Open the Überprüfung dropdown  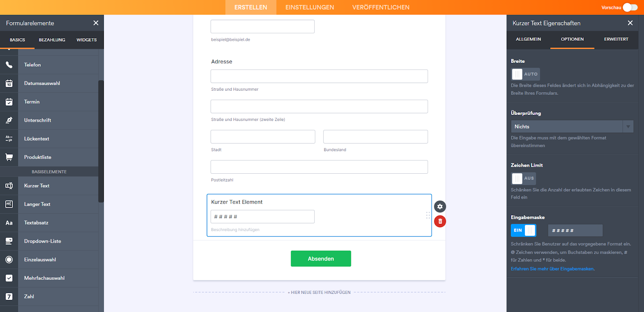(572, 127)
